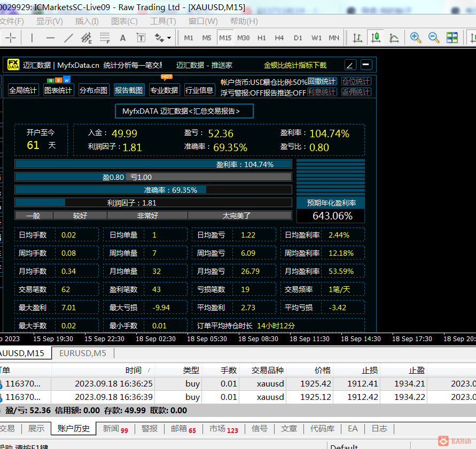The width and height of the screenshot is (476, 449).
Task: Click the 盈利率 104.74% progress bar
Action: 153,164
